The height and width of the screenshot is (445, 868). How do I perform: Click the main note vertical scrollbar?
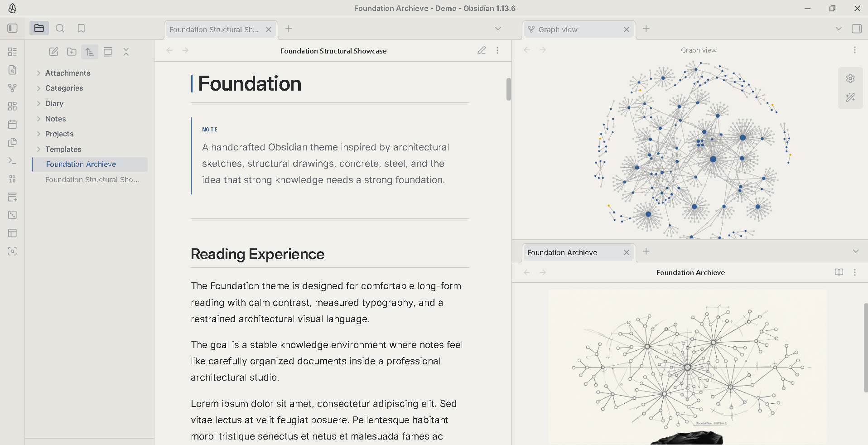pyautogui.click(x=509, y=89)
